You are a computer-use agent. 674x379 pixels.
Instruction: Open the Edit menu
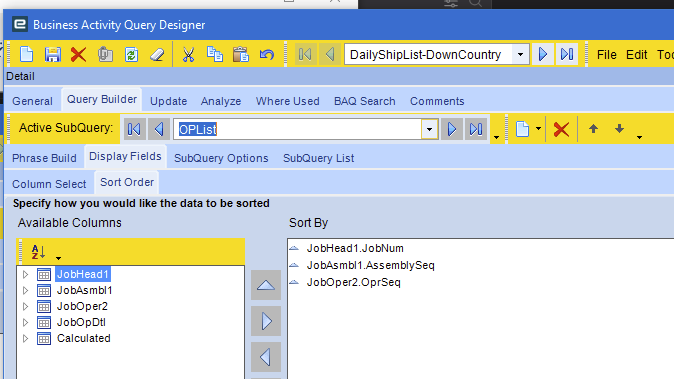coord(636,55)
